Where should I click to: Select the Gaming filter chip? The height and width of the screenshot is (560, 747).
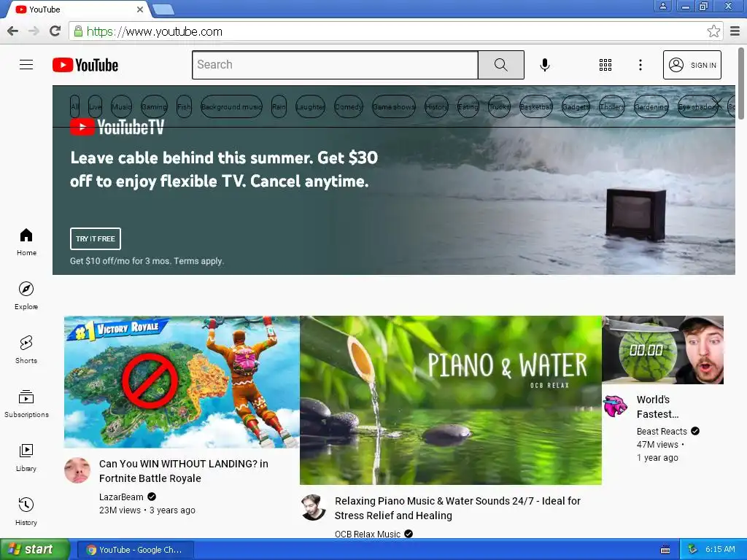click(x=154, y=106)
